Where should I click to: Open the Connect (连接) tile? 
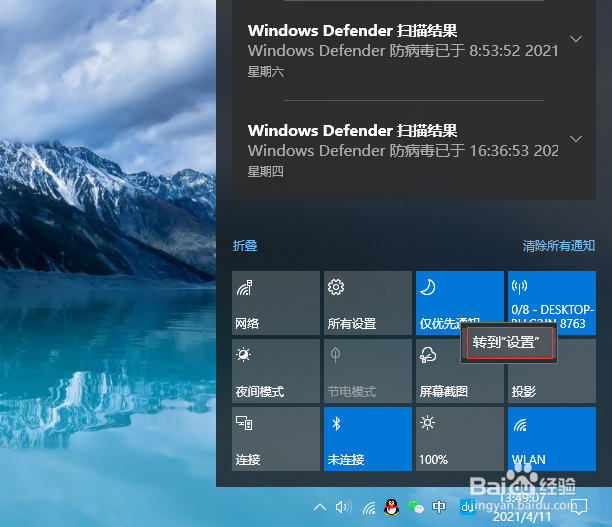276,439
